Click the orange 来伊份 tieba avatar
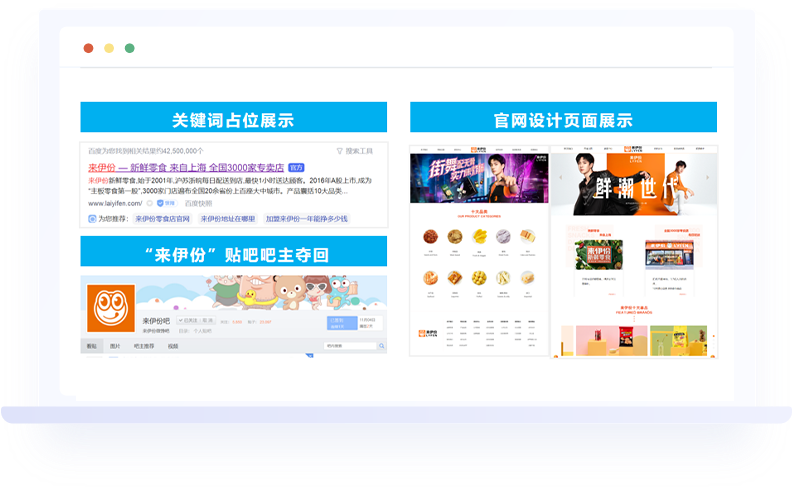This screenshot has width=794, height=491. (x=111, y=308)
